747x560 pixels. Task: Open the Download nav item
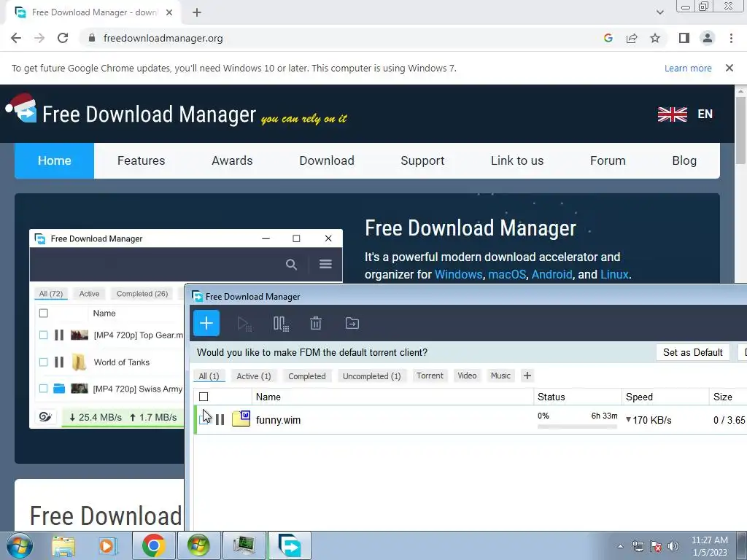click(327, 160)
